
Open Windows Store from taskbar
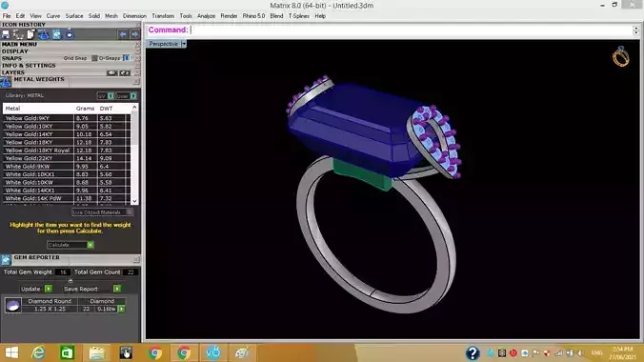[x=67, y=352]
